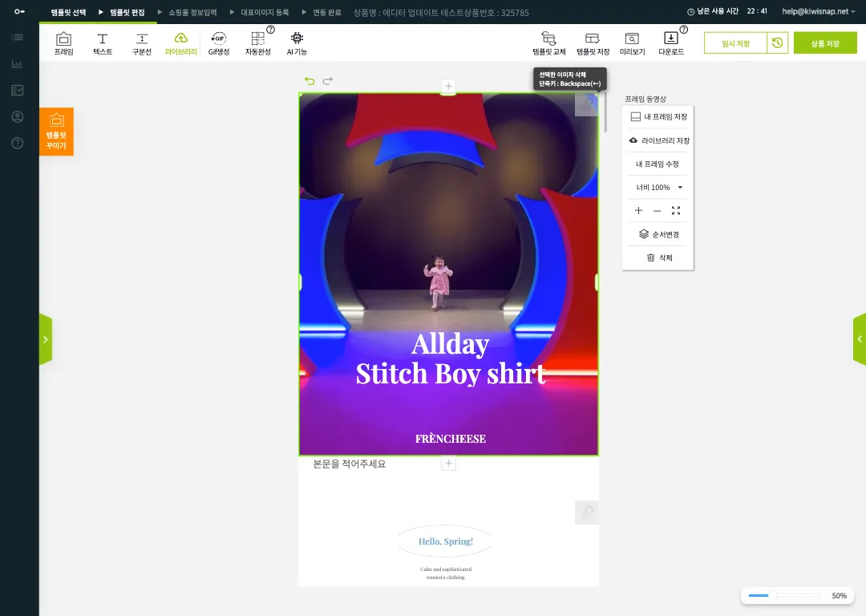The width and height of the screenshot is (866, 616).
Task: Open the help question icon in sidebar
Action: pyautogui.click(x=18, y=143)
